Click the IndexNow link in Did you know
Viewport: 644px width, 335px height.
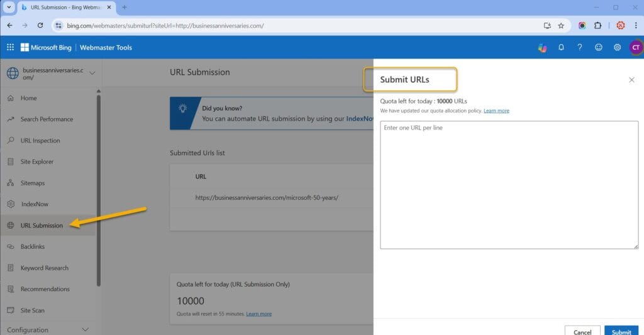(360, 119)
